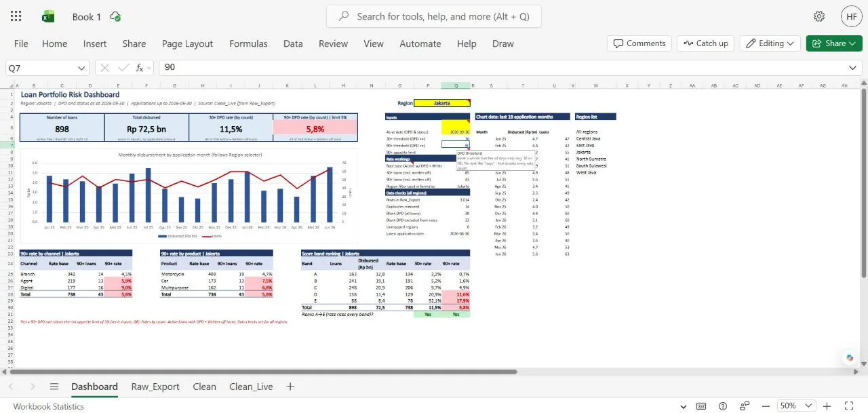
Task: Open the Microsoft 365 app launcher
Action: click(x=16, y=16)
